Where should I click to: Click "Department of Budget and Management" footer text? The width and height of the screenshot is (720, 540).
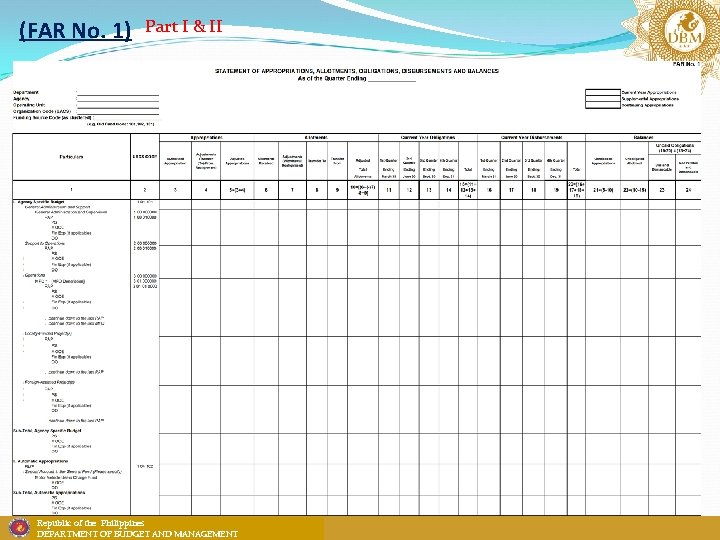click(137, 534)
